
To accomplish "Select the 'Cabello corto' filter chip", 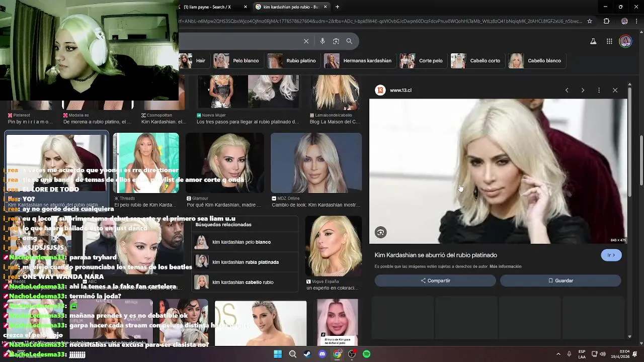I will 476,61.
